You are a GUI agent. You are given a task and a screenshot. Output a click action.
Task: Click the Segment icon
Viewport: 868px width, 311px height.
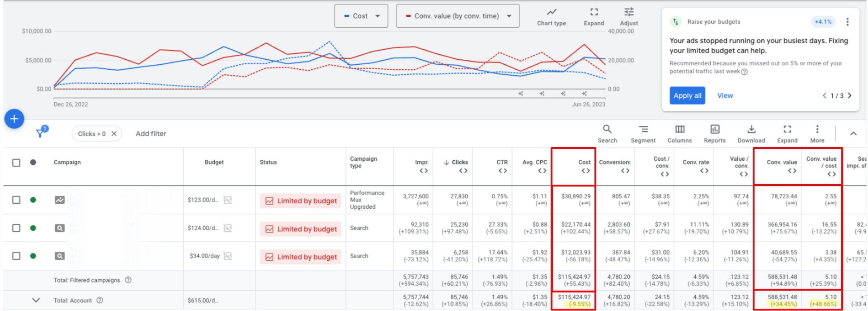643,134
